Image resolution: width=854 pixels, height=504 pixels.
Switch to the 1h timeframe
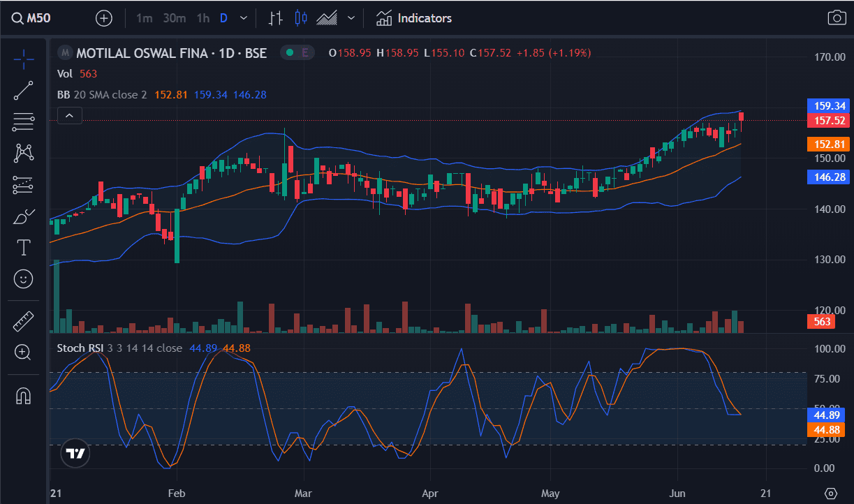[203, 18]
